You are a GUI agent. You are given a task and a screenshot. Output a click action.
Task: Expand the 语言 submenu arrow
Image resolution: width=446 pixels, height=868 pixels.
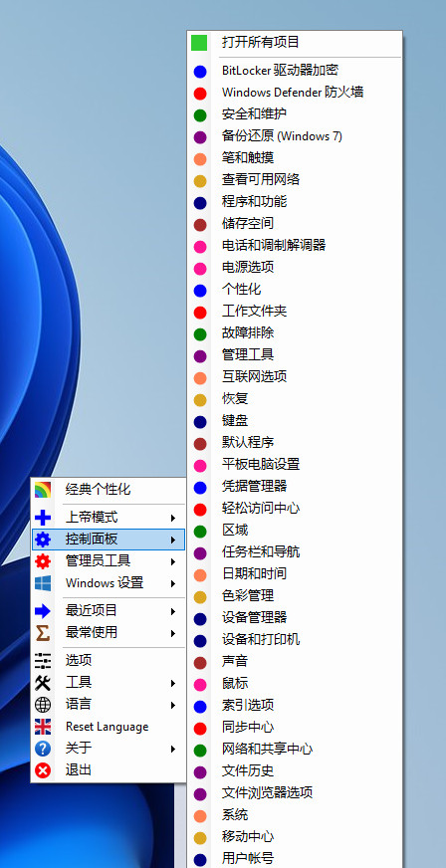click(173, 705)
